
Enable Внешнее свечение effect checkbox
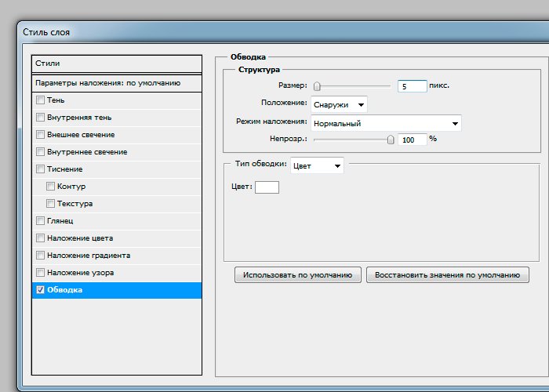coord(41,135)
